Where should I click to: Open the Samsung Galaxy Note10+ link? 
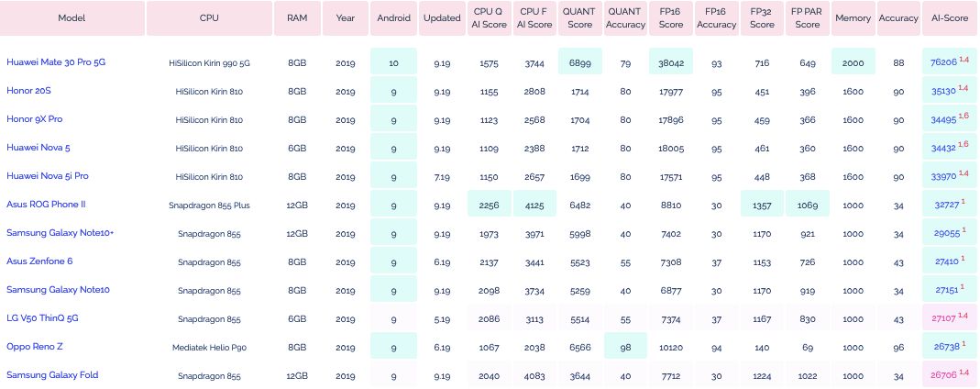(x=60, y=233)
